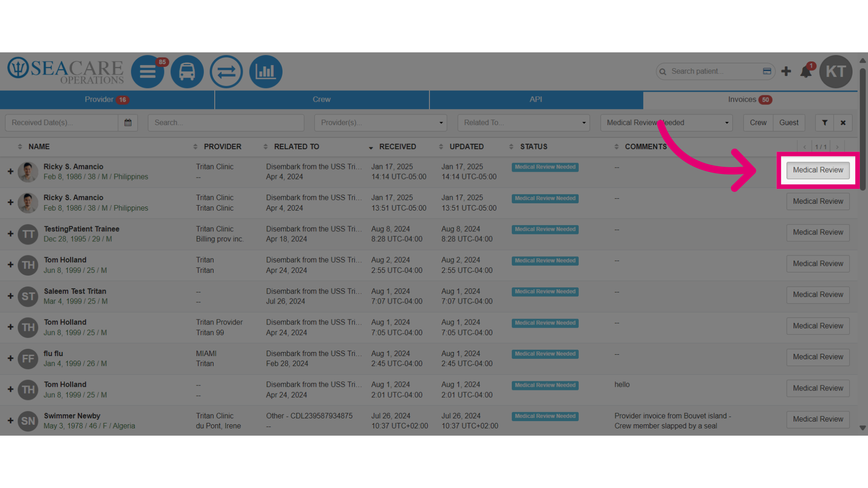The image size is (868, 488).
Task: Apply filters with the funnel icon
Action: tap(825, 122)
